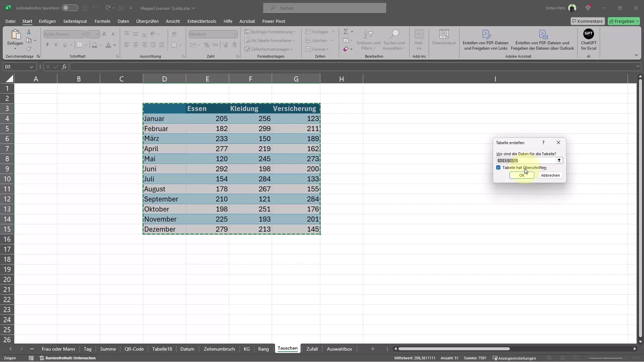Toggle the Automatisches Speichern switch
Screen dimensions: 644x362
point(70,8)
